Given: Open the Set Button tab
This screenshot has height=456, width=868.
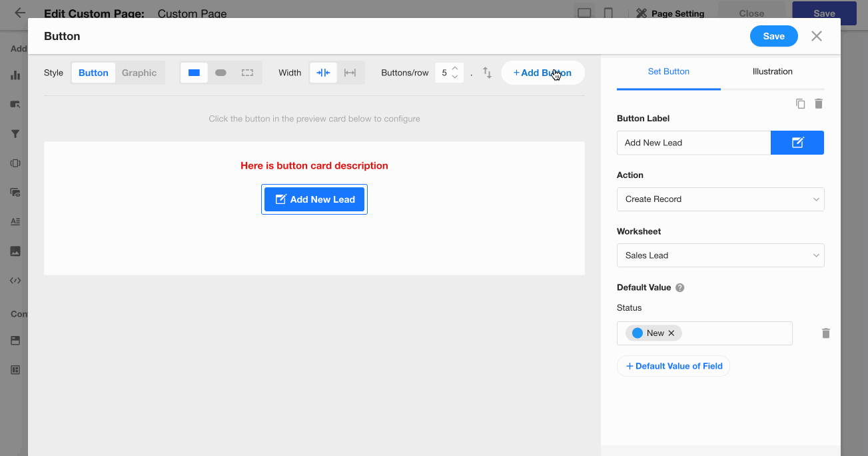Looking at the screenshot, I should click(668, 71).
